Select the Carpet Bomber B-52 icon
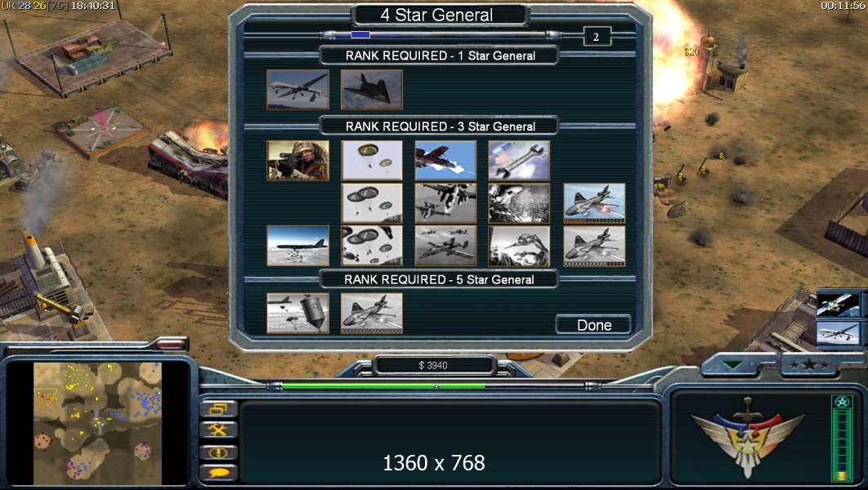868x490 pixels. [298, 246]
